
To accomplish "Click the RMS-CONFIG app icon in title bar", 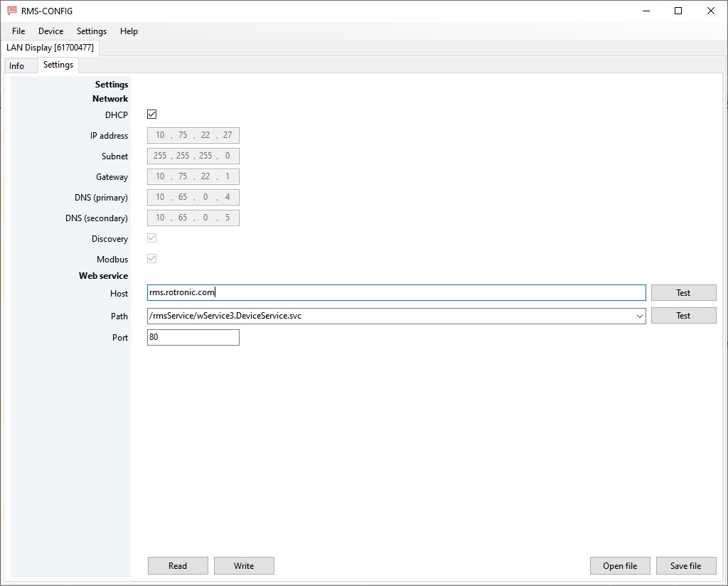I will point(11,11).
